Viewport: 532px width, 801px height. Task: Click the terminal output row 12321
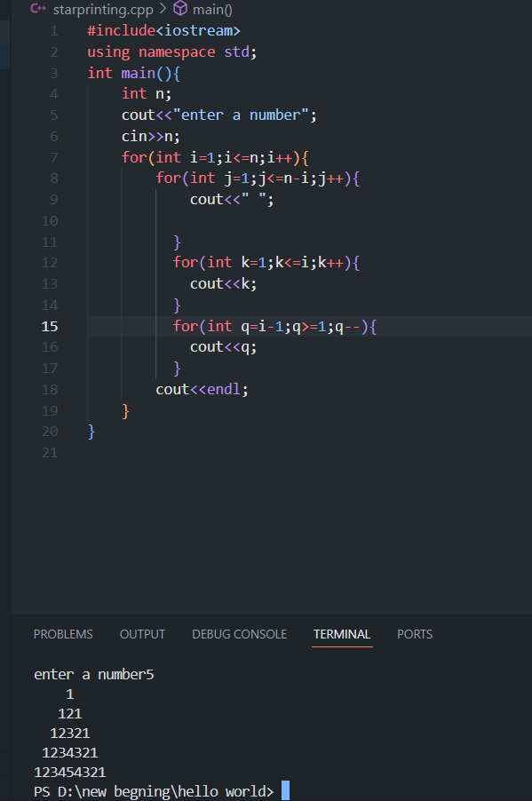69,733
